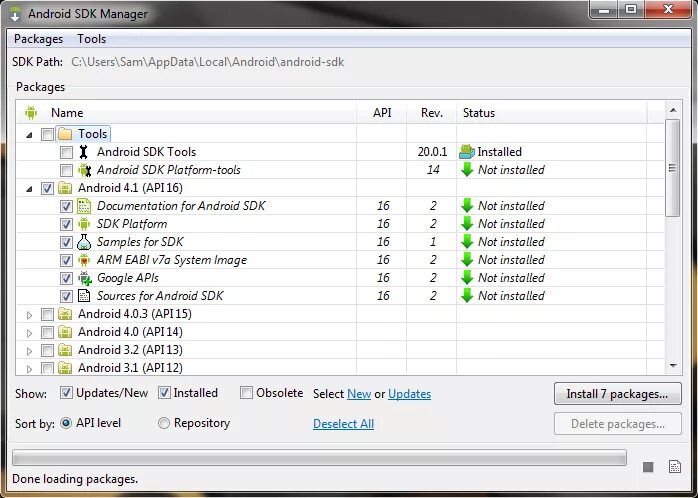The height and width of the screenshot is (498, 698).
Task: Enable the Obsolete show checkbox
Action: tap(246, 393)
